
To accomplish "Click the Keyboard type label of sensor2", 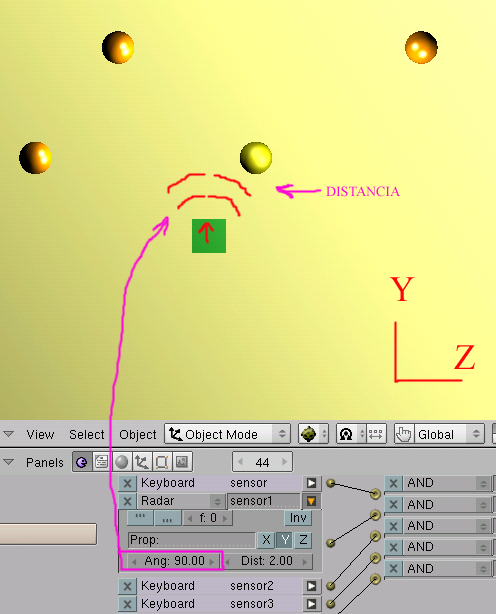I will click(x=168, y=586).
